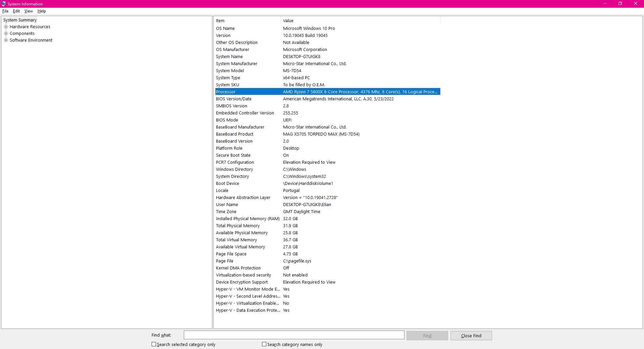
Task: Select the System Directory row
Action: coord(328,177)
